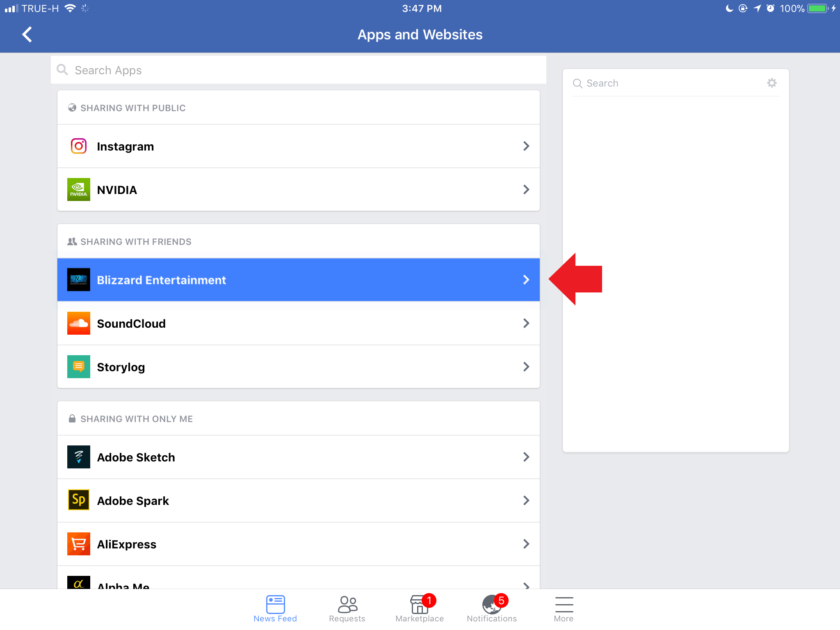Open chat settings gear icon
840x630 pixels.
(772, 83)
